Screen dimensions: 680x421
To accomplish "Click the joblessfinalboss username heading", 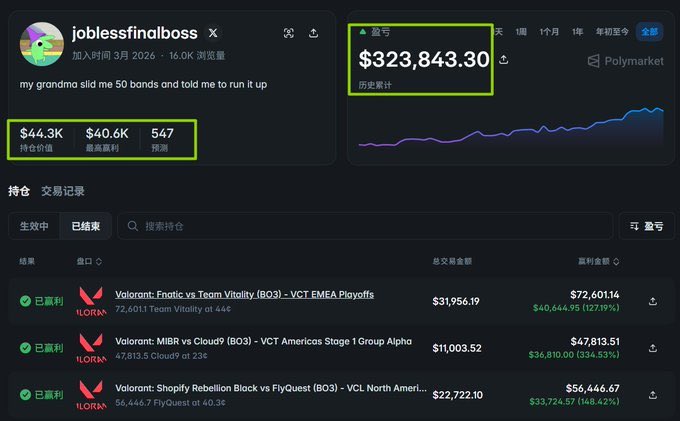I will pyautogui.click(x=134, y=33).
